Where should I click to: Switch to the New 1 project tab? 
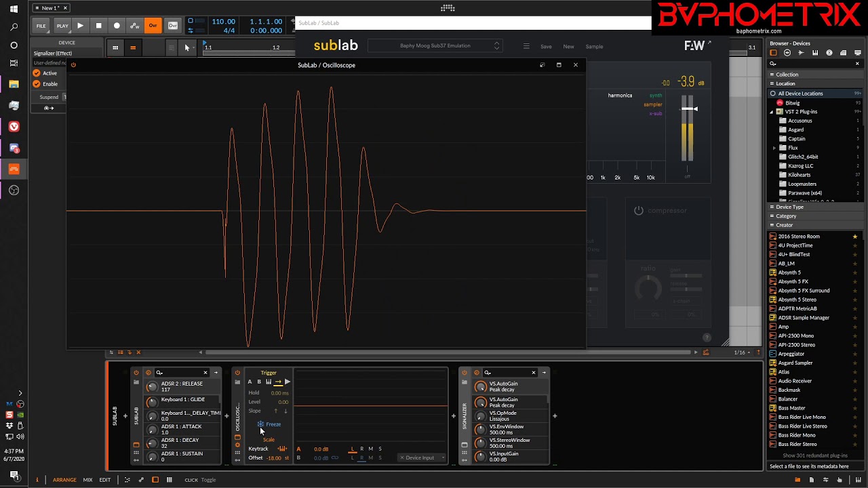pyautogui.click(x=50, y=7)
